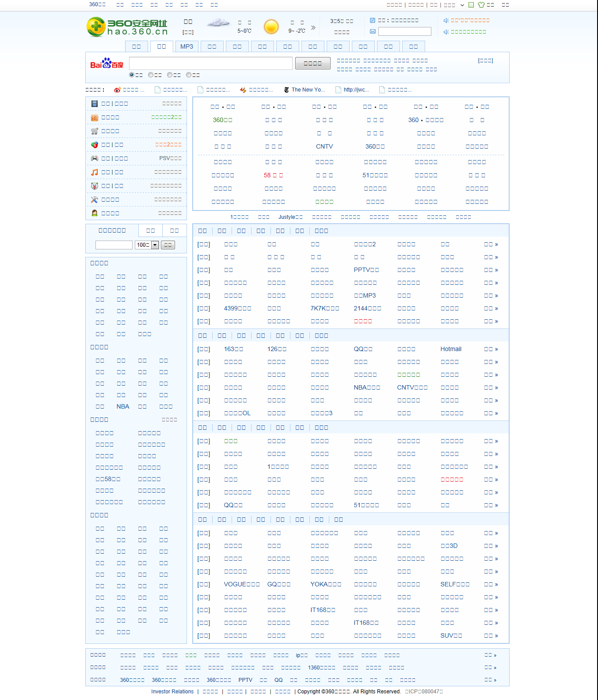
Task: Click the speaker icon beside the orange announcement
Action: tap(446, 20)
